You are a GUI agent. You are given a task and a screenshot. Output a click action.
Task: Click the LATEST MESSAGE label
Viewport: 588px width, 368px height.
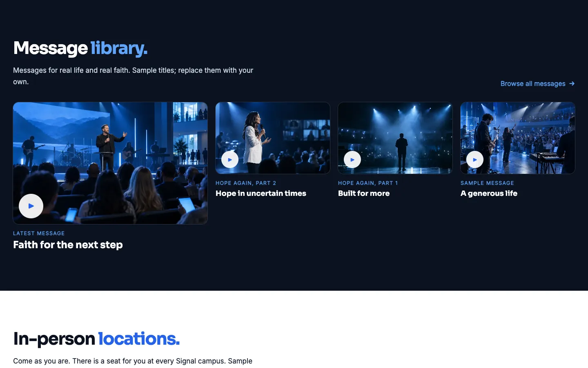click(39, 233)
